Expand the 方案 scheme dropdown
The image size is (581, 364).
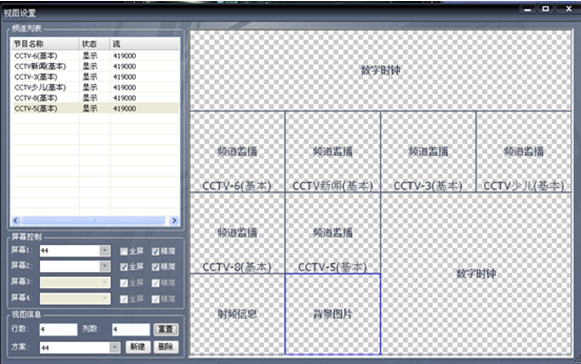115,347
